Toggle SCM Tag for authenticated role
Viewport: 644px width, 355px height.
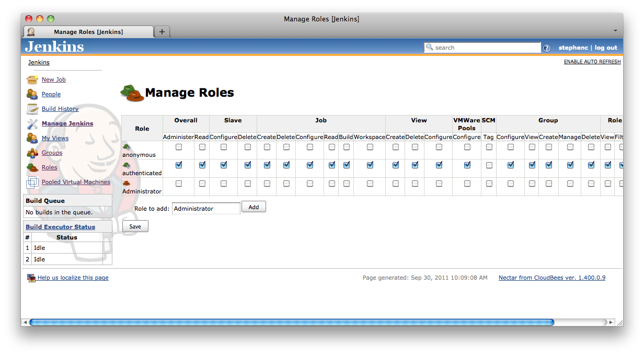[489, 165]
